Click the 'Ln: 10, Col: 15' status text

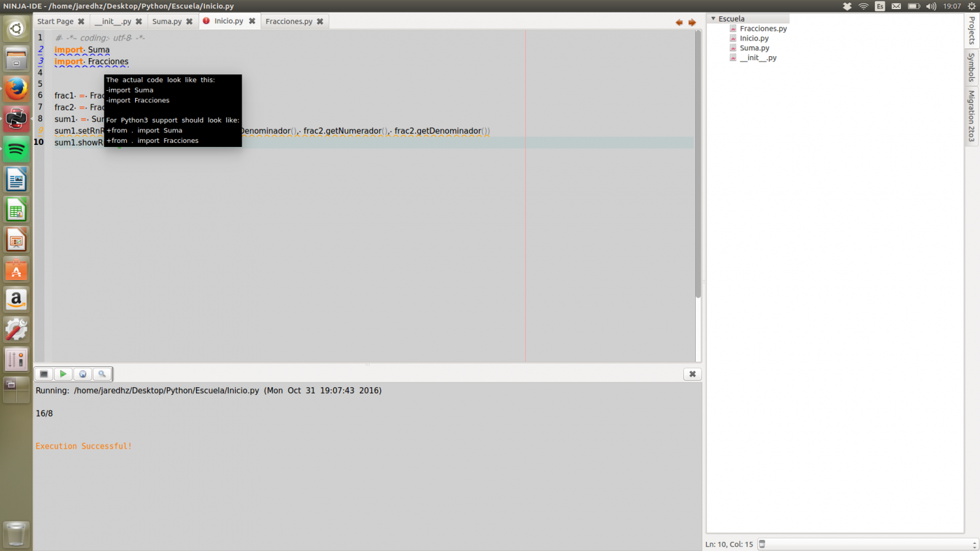[729, 544]
